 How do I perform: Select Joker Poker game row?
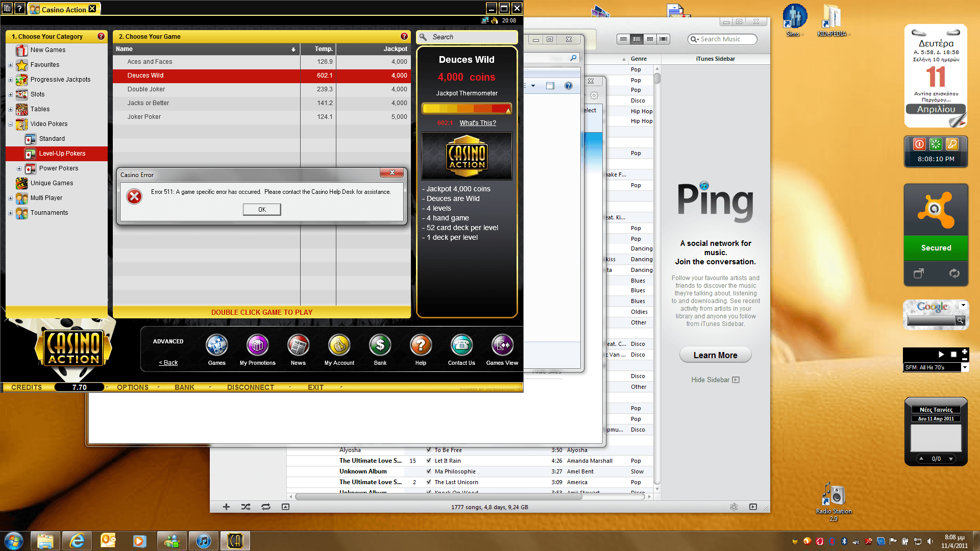(261, 117)
